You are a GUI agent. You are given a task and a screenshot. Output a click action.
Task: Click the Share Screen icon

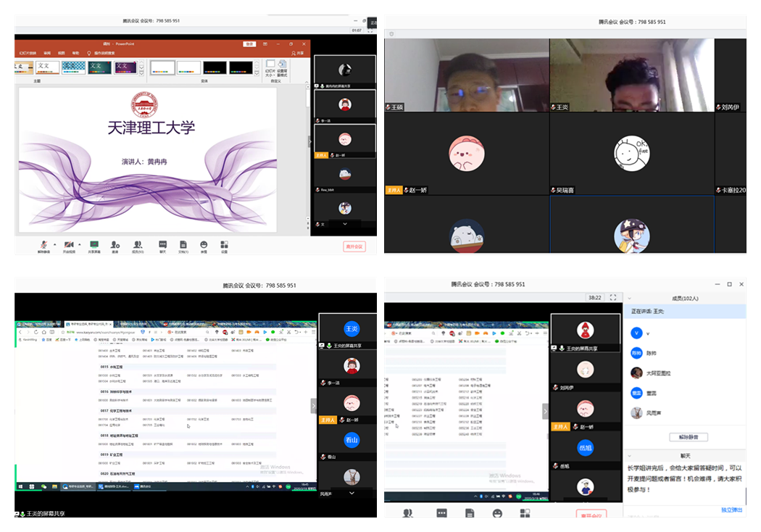point(94,244)
